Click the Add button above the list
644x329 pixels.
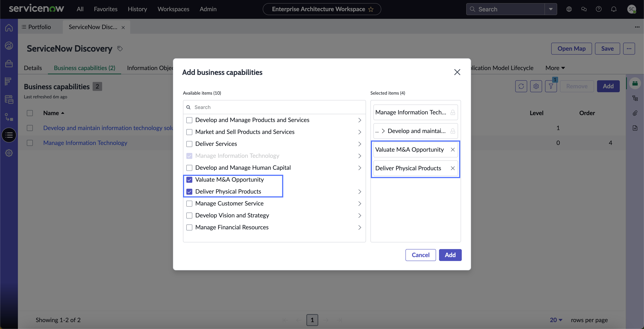pos(608,86)
